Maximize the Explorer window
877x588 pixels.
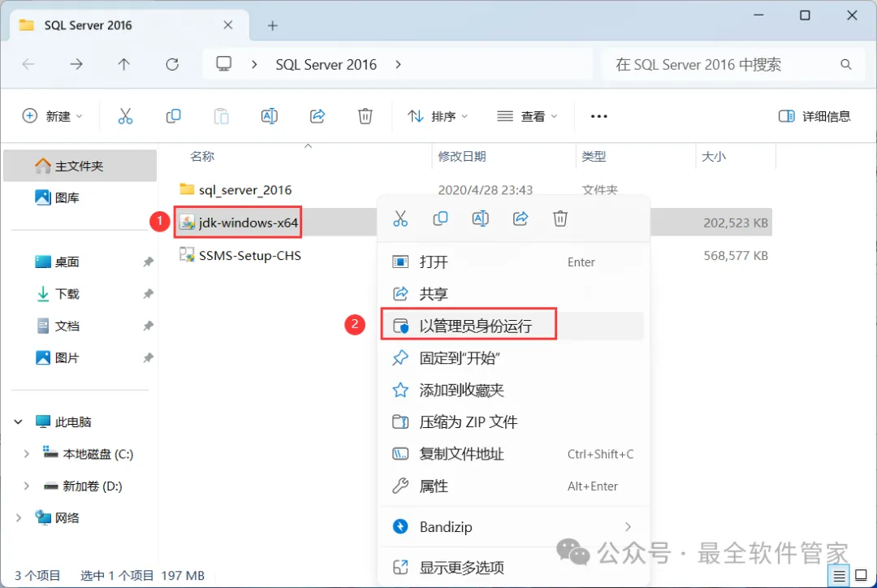pos(805,15)
